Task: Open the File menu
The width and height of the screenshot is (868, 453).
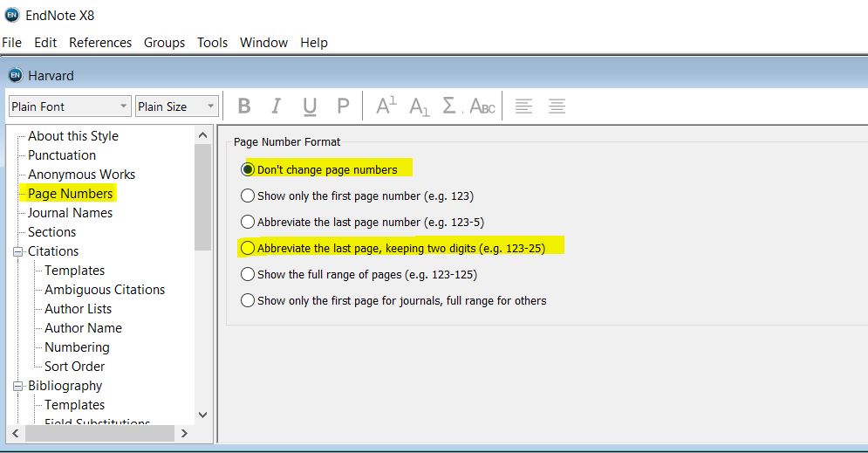Action: point(11,43)
